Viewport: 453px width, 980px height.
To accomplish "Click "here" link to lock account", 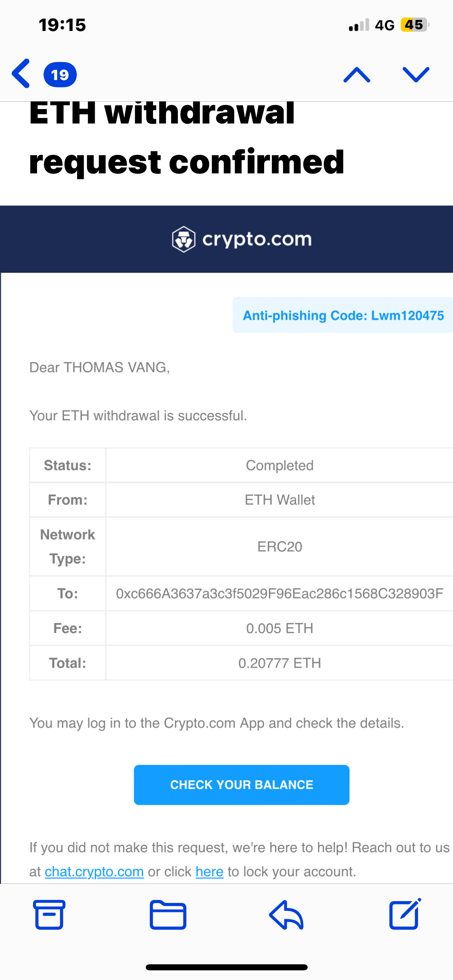I will [x=209, y=871].
